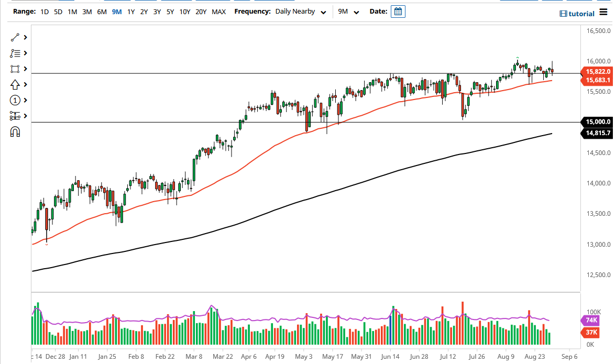This screenshot has width=615, height=364.
Task: Switch to the 1Y range option
Action: (x=130, y=11)
